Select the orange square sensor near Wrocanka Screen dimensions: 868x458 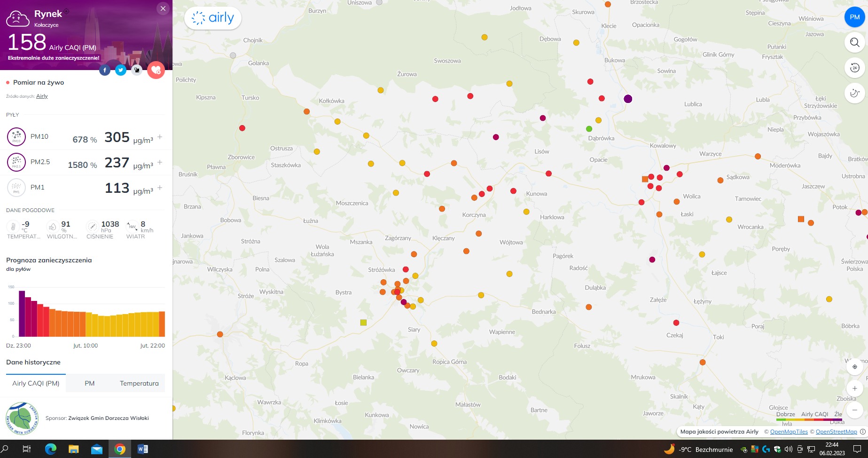click(x=801, y=219)
